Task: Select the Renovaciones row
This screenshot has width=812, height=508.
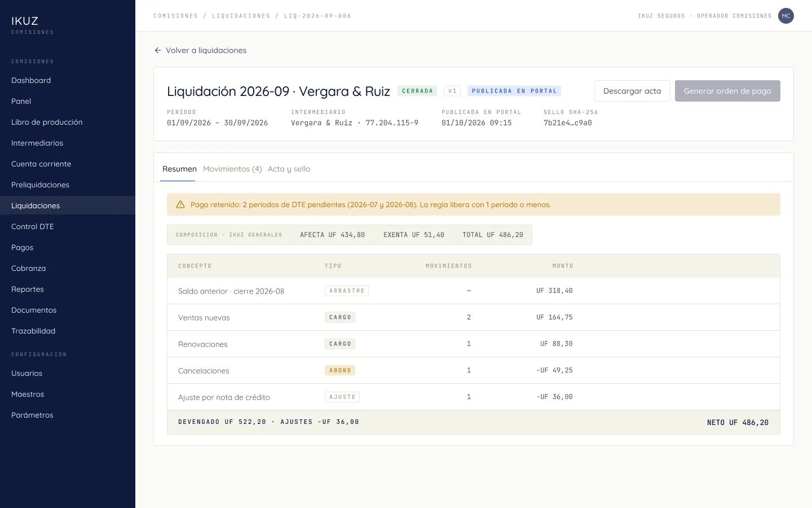Action: (474, 344)
